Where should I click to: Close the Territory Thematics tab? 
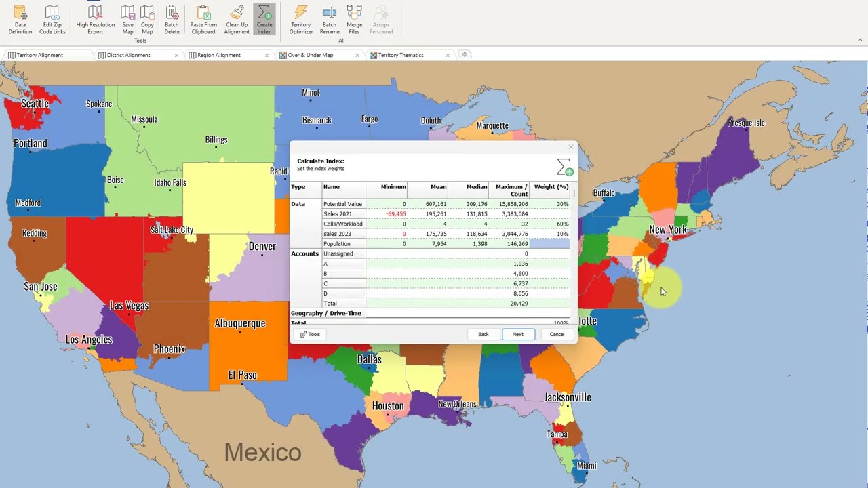click(x=448, y=56)
